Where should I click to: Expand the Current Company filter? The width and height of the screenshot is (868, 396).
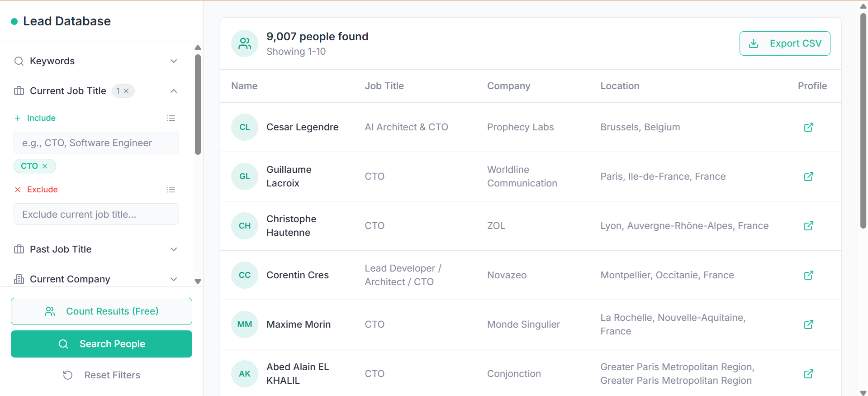173,279
